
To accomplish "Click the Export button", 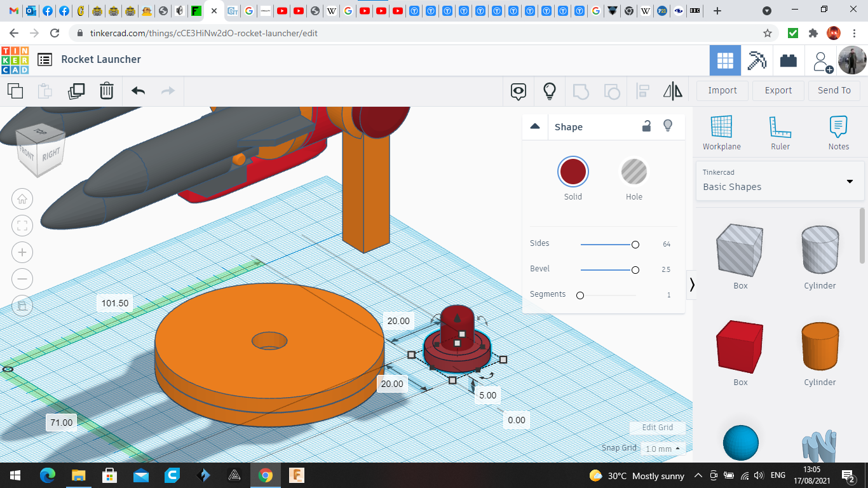I will (778, 90).
